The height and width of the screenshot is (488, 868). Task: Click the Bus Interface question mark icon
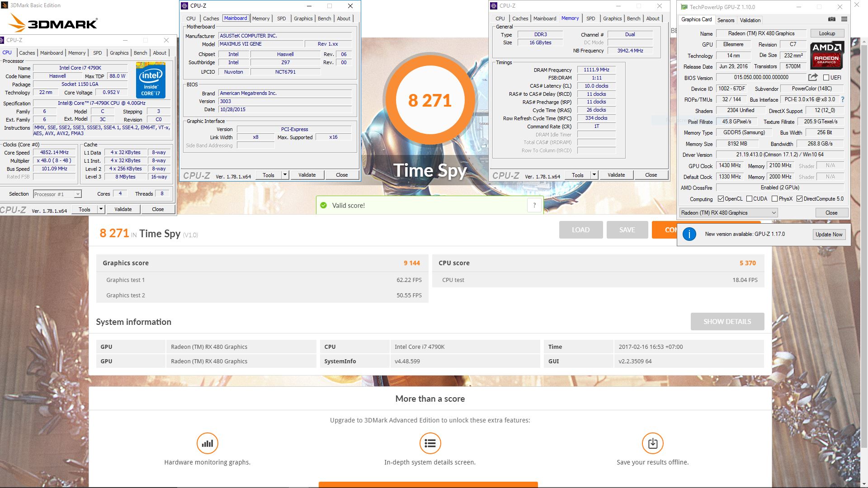click(843, 99)
